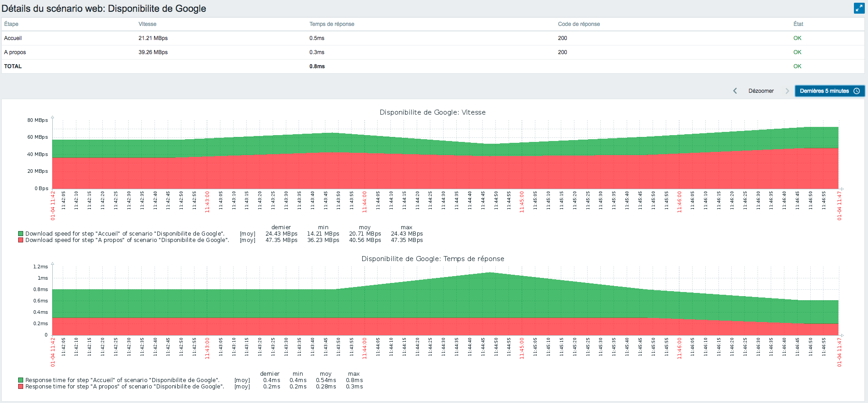Click OK status in the Accueil row
868x403 pixels.
pos(798,38)
